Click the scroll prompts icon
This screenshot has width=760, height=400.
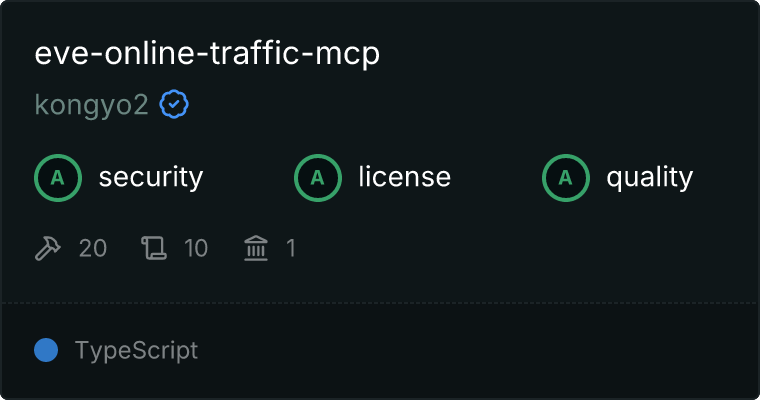pos(154,248)
